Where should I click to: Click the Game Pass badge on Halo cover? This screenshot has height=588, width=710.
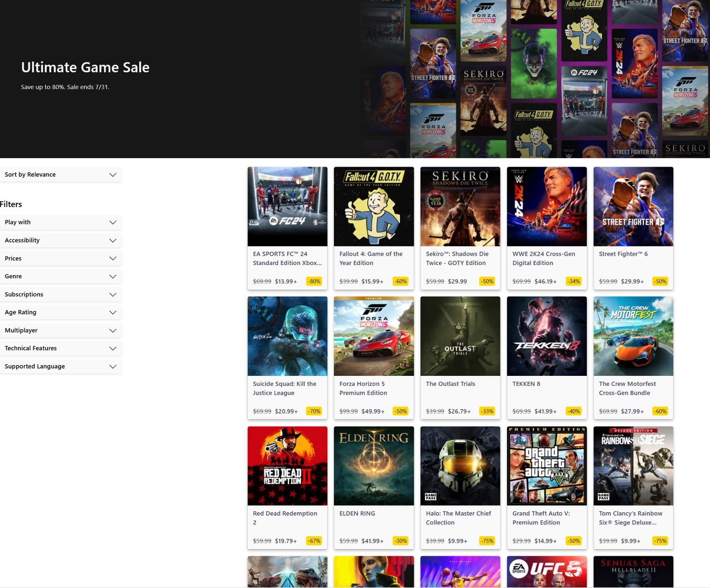431,497
